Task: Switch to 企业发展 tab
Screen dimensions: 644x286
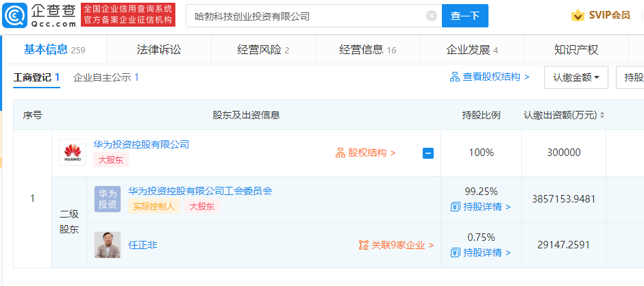Action: click(x=472, y=50)
